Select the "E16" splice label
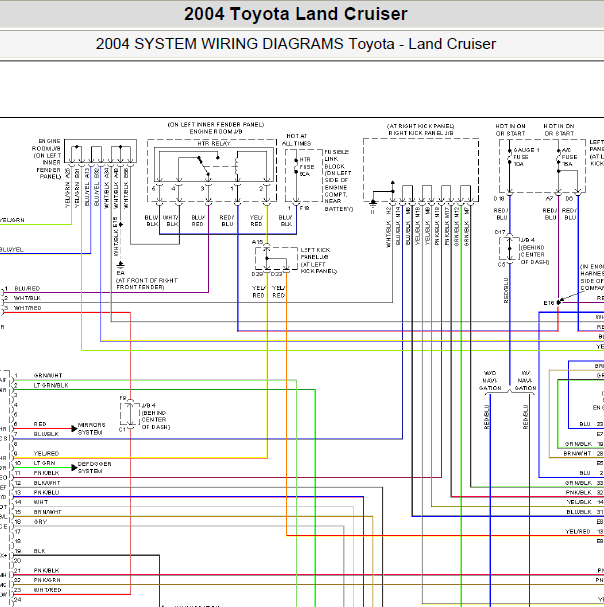 coord(549,303)
